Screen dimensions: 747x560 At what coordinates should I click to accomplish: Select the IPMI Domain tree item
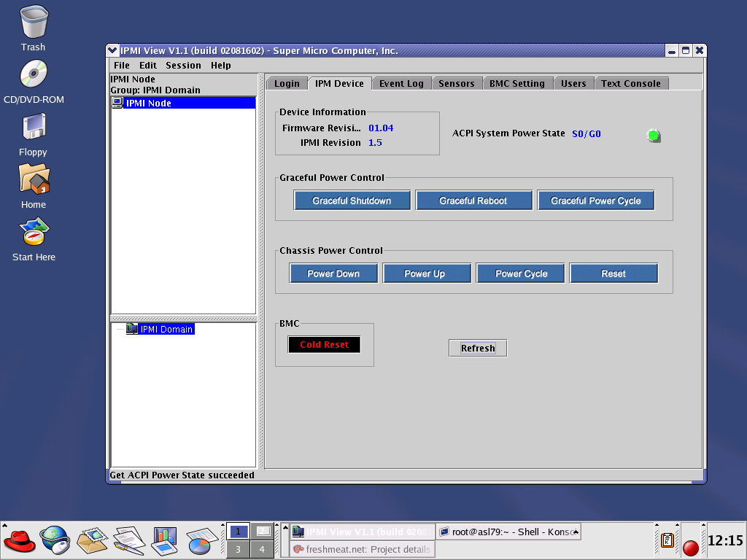[166, 329]
